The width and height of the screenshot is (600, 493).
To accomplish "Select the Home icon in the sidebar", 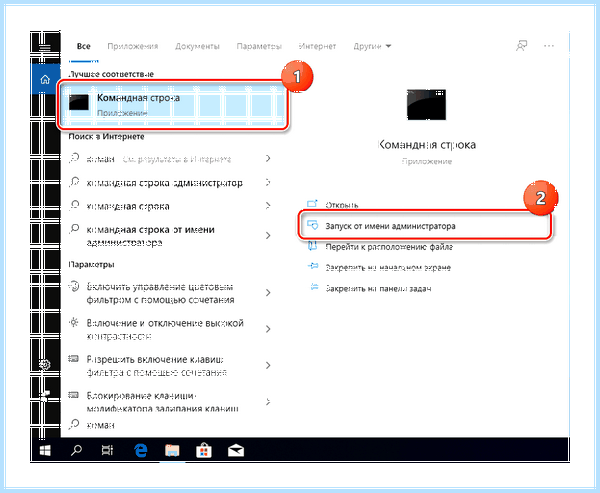I will click(45, 80).
